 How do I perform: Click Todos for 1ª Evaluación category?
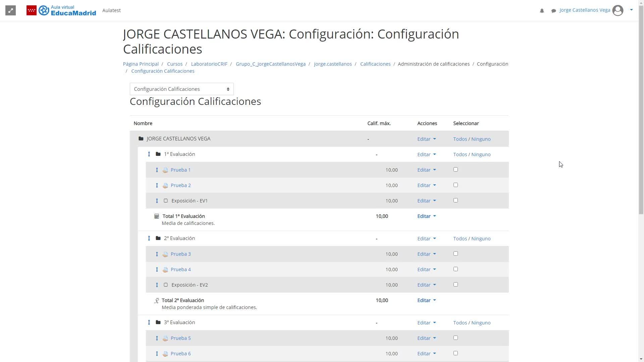tap(460, 155)
